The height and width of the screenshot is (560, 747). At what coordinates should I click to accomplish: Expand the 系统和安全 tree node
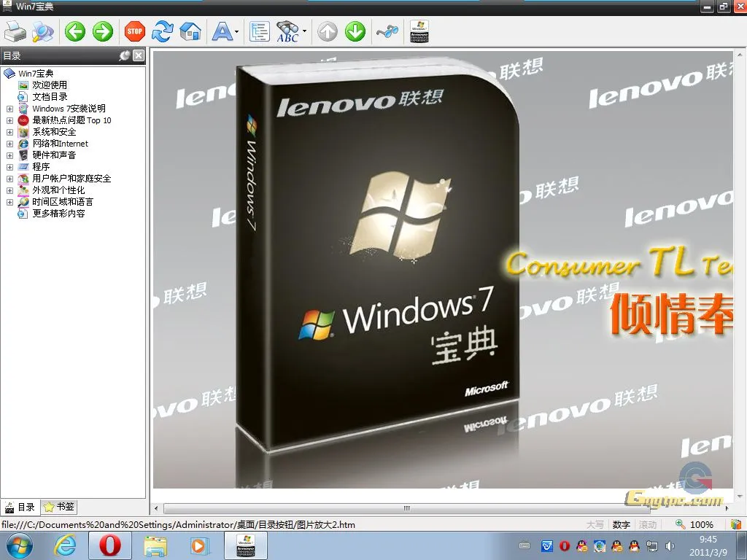[9, 132]
